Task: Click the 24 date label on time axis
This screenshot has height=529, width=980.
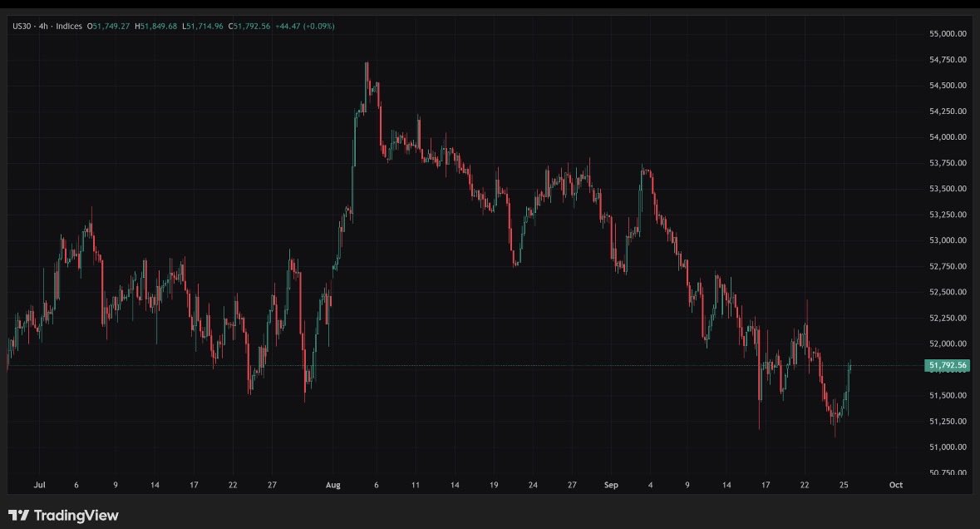Action: [x=533, y=485]
